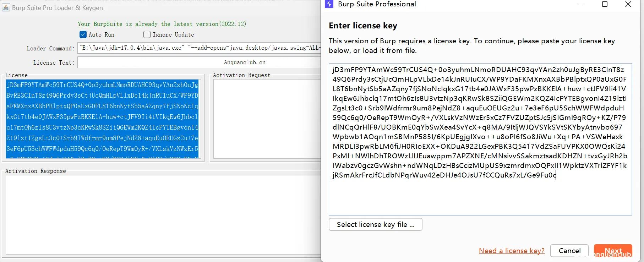644x262 pixels.
Task: Close the Burp Suite Professional dialog
Action: tap(628, 4)
